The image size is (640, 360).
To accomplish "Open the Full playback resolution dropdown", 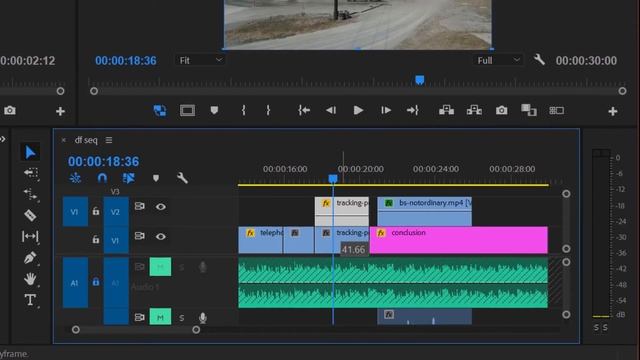I will (498, 60).
